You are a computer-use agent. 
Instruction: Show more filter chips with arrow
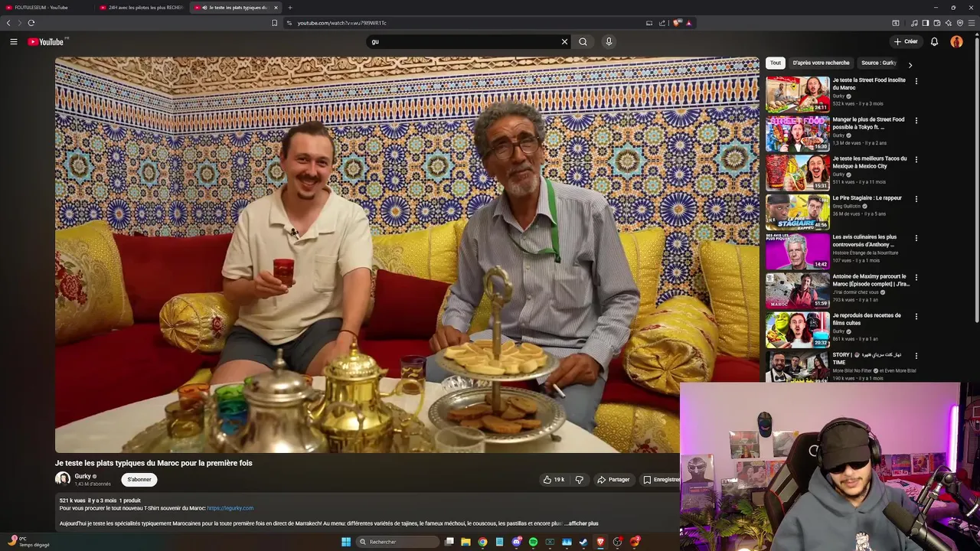pyautogui.click(x=910, y=65)
